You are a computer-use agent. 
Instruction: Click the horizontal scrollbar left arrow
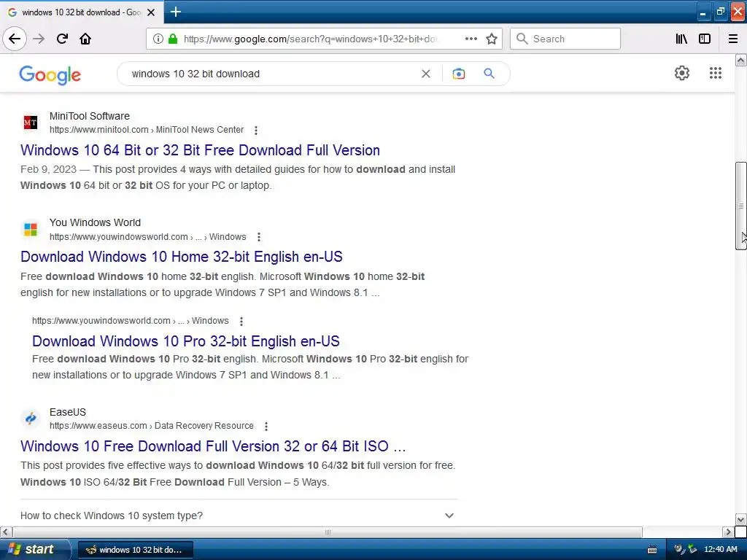[6, 532]
